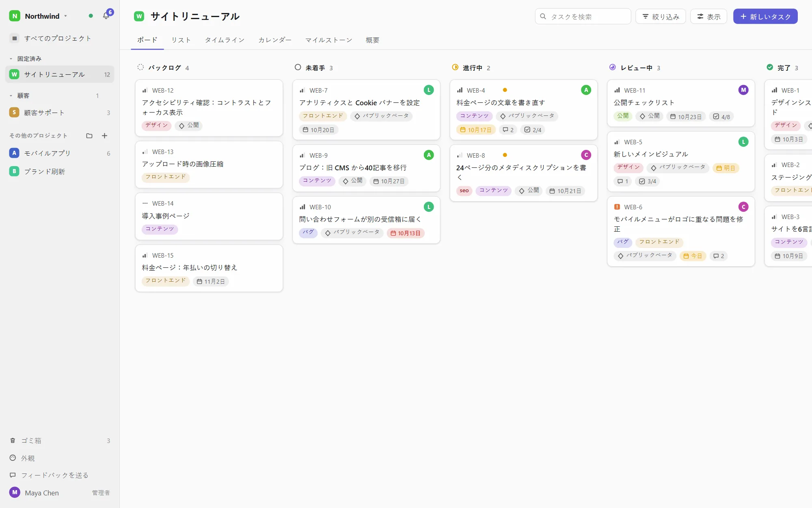The image size is (812, 508).
Task: Open 絞り込み filter button
Action: [661, 17]
